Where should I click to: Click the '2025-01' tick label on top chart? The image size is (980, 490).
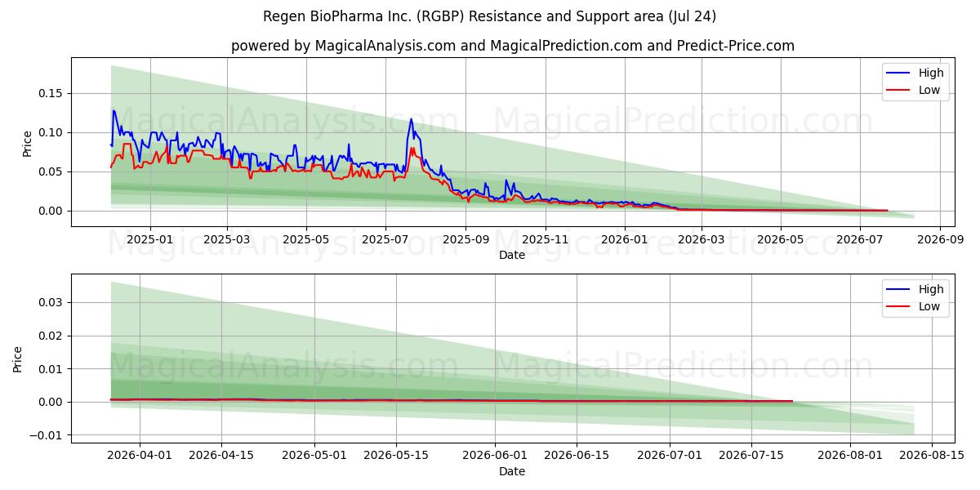tap(149, 239)
